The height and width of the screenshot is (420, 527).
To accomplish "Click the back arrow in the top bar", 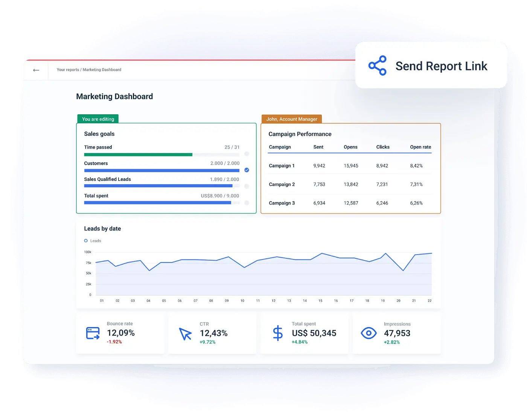I will [x=36, y=70].
